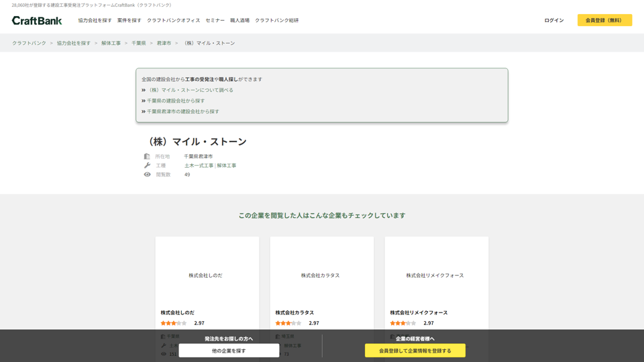Click the location building icon beside 所在地

[x=147, y=156]
